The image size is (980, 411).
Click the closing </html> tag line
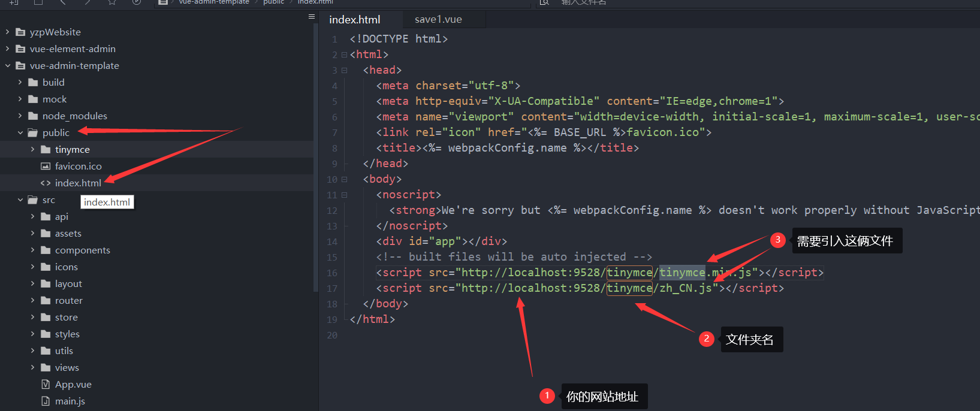click(372, 319)
